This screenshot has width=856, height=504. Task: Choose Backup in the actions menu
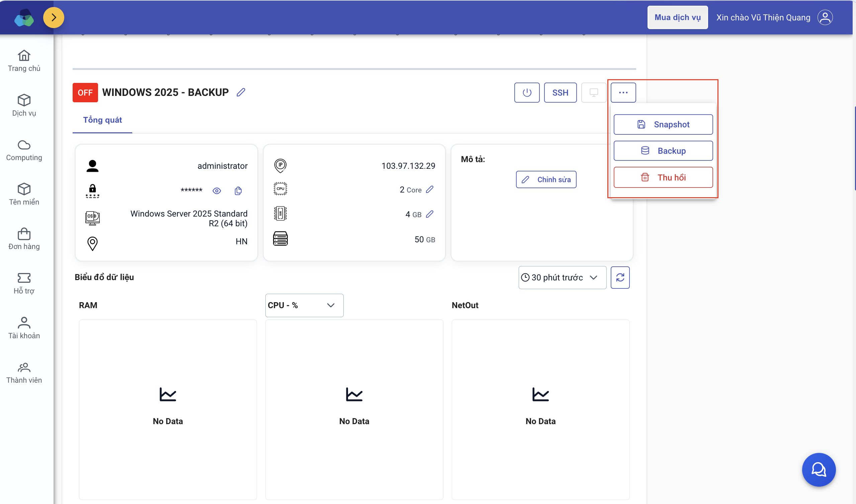coord(663,151)
